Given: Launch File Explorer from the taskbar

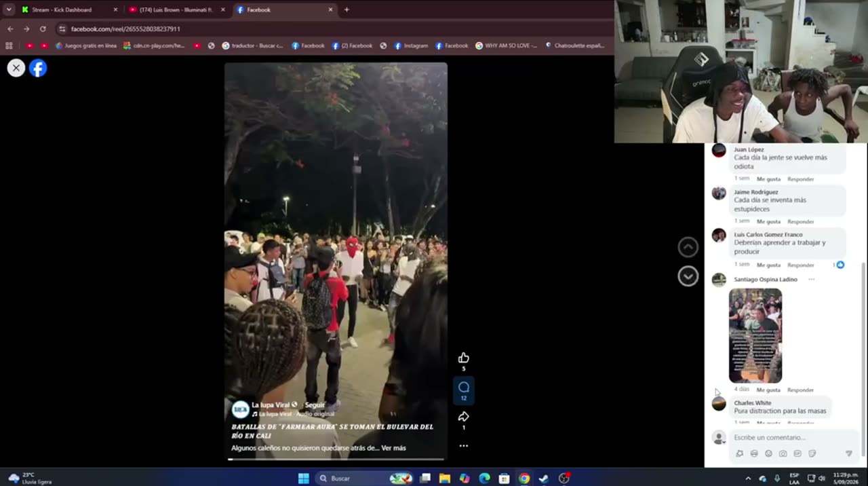Looking at the screenshot, I should pyautogui.click(x=445, y=478).
